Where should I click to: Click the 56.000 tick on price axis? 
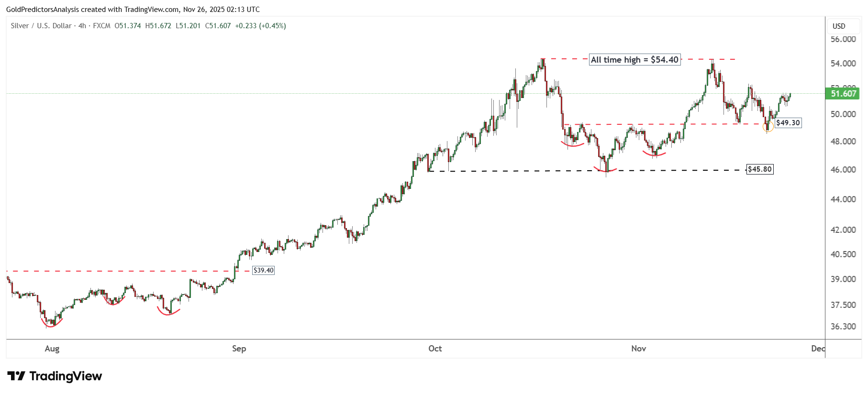pos(843,39)
